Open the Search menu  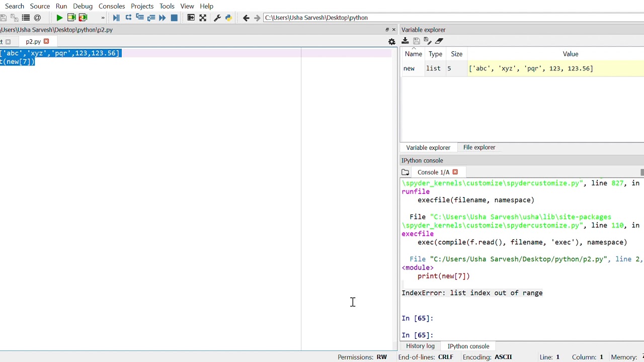pos(15,6)
